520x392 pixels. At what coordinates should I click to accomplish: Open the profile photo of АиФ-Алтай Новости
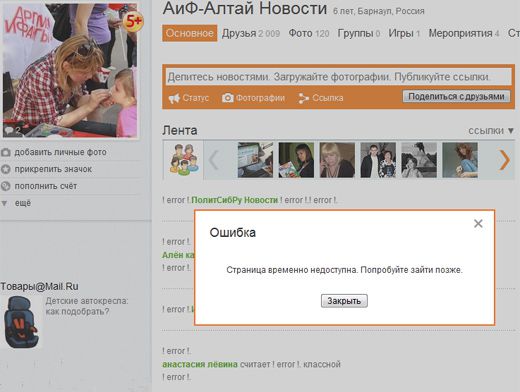pyautogui.click(x=70, y=70)
